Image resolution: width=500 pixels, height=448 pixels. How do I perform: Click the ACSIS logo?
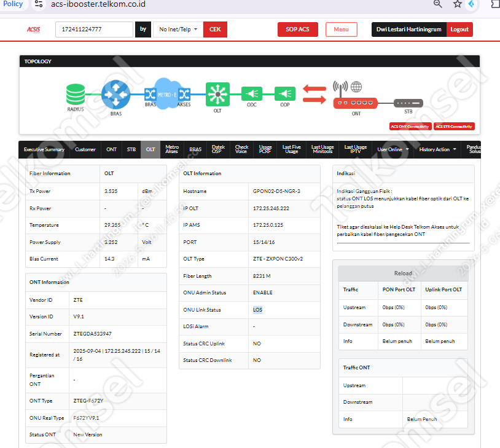coord(34,29)
